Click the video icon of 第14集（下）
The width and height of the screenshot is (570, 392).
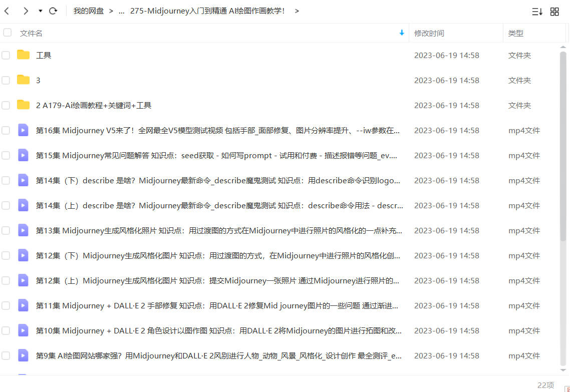(x=23, y=180)
